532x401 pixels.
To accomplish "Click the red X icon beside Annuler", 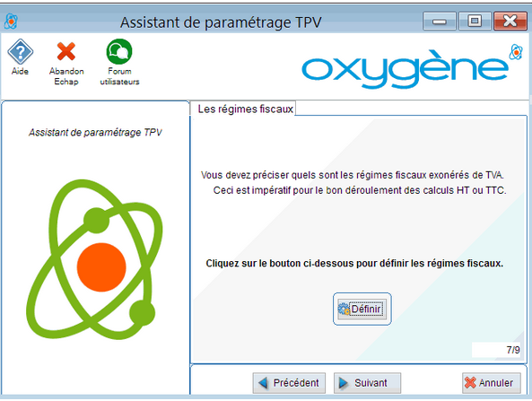I will click(471, 383).
